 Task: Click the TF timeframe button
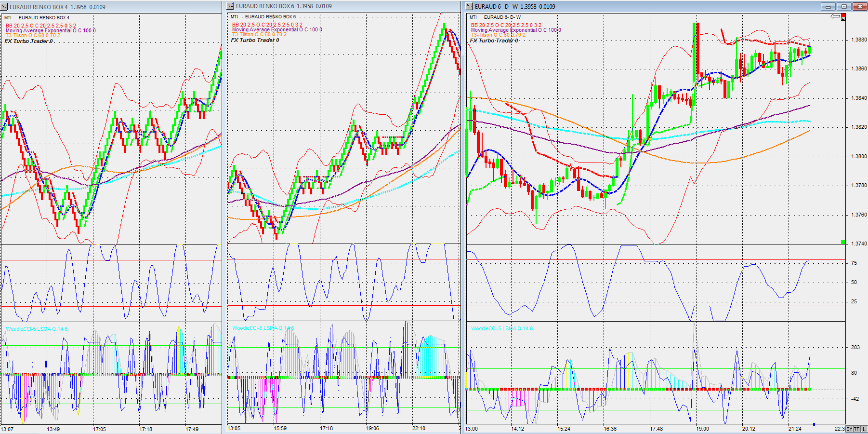(857, 429)
